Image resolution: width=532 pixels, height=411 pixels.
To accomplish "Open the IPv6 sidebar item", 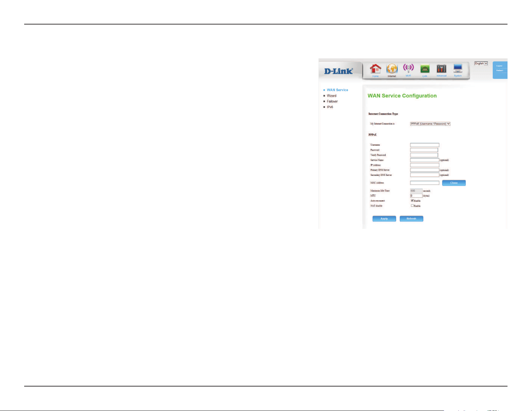I will [x=330, y=107].
